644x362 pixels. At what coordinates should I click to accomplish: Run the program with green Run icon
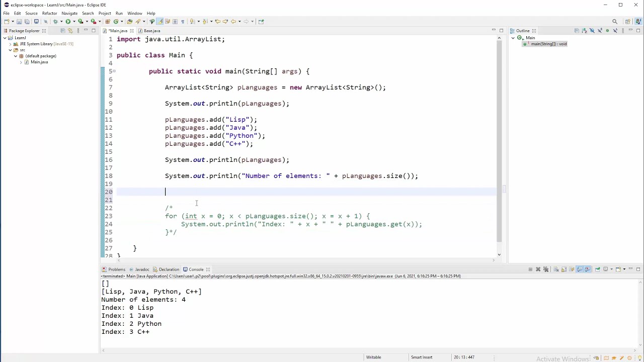pos(68,21)
